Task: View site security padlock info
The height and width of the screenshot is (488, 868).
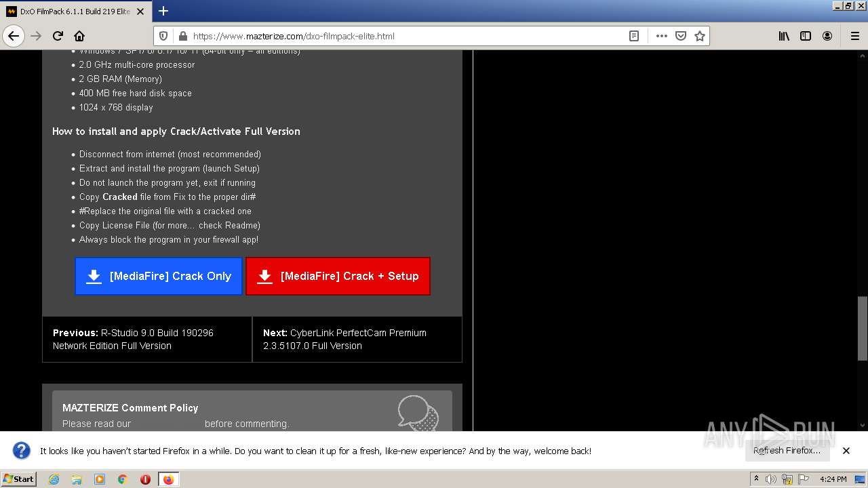Action: point(182,36)
